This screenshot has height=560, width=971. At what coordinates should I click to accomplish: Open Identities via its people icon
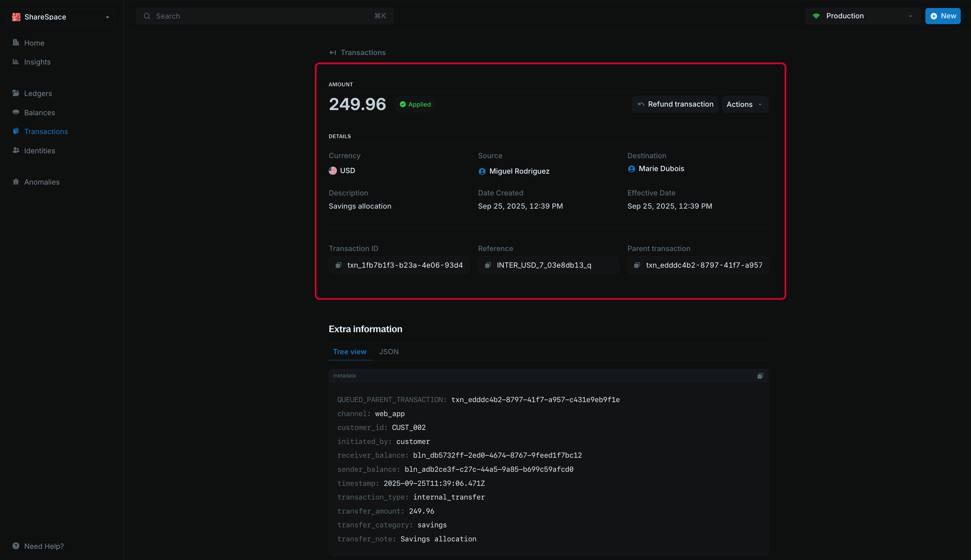pos(16,150)
